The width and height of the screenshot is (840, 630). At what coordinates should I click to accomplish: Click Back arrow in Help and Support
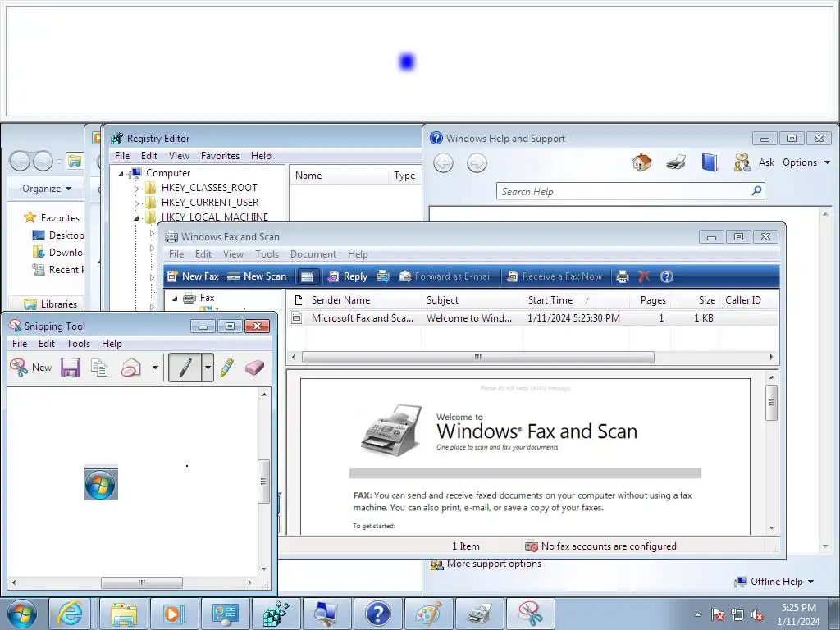click(443, 163)
